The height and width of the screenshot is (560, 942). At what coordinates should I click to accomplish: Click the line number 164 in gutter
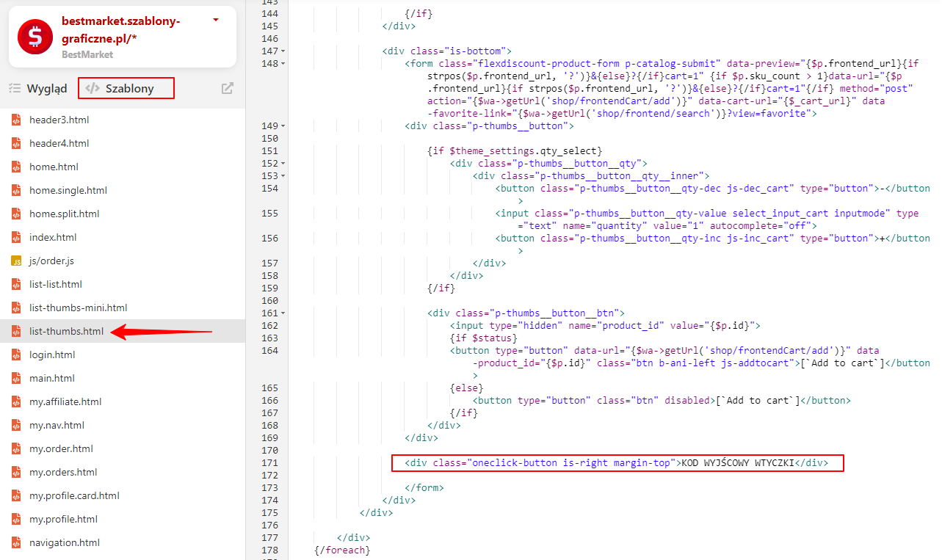[269, 351]
